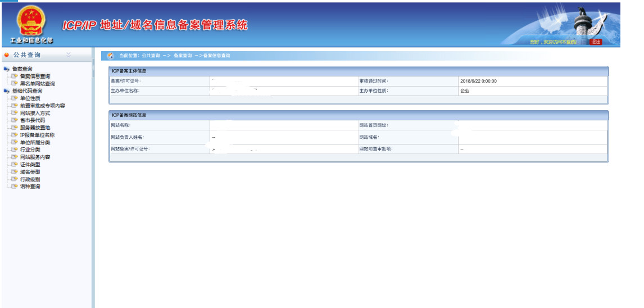Screen dimensions: 644x308
Task: Click the page icon beside 服务器放置地
Action: click(15, 128)
